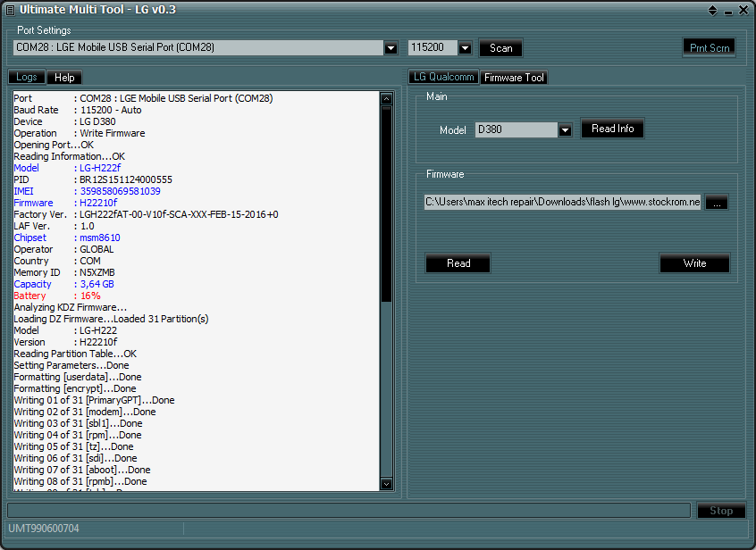The image size is (756, 550).
Task: Click 'Device : LG D380' log line
Action: pyautogui.click(x=64, y=121)
